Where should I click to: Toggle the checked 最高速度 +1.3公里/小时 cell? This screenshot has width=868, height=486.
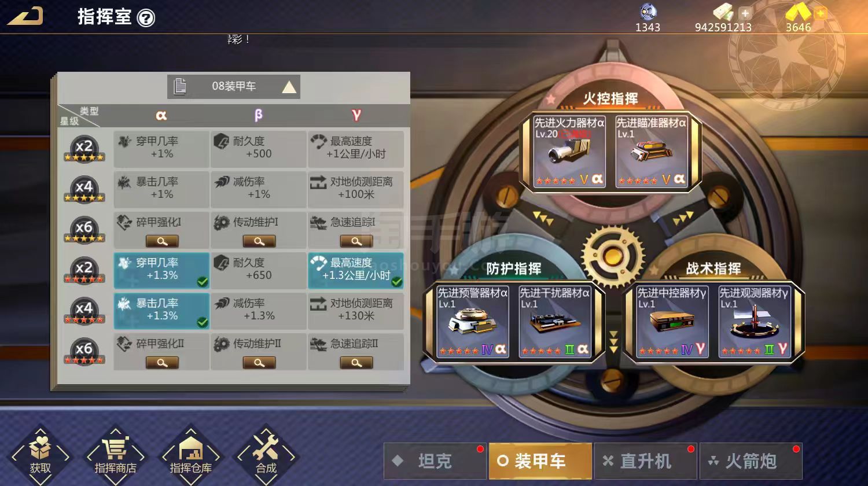[x=356, y=270]
